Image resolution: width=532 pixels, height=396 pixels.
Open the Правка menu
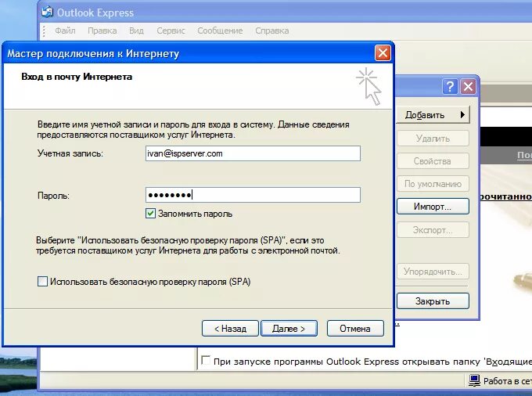102,31
